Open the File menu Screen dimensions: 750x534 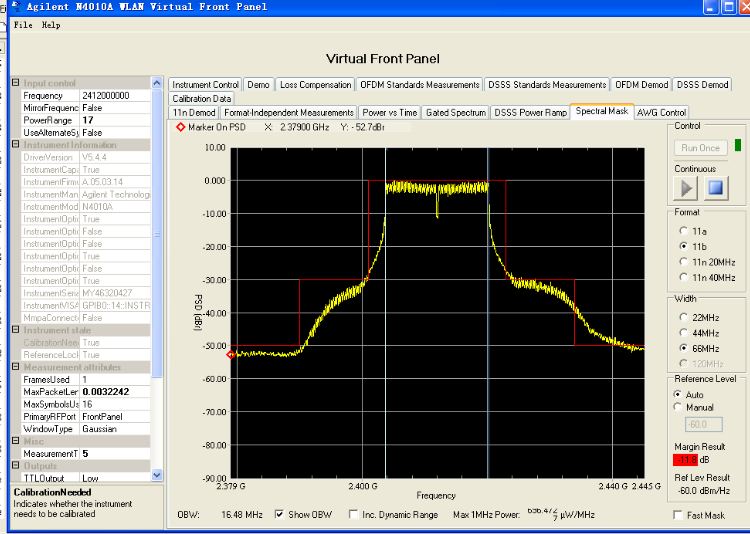[23, 25]
